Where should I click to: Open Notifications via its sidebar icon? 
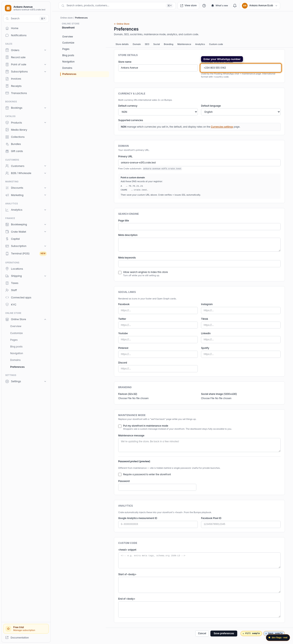click(7, 35)
